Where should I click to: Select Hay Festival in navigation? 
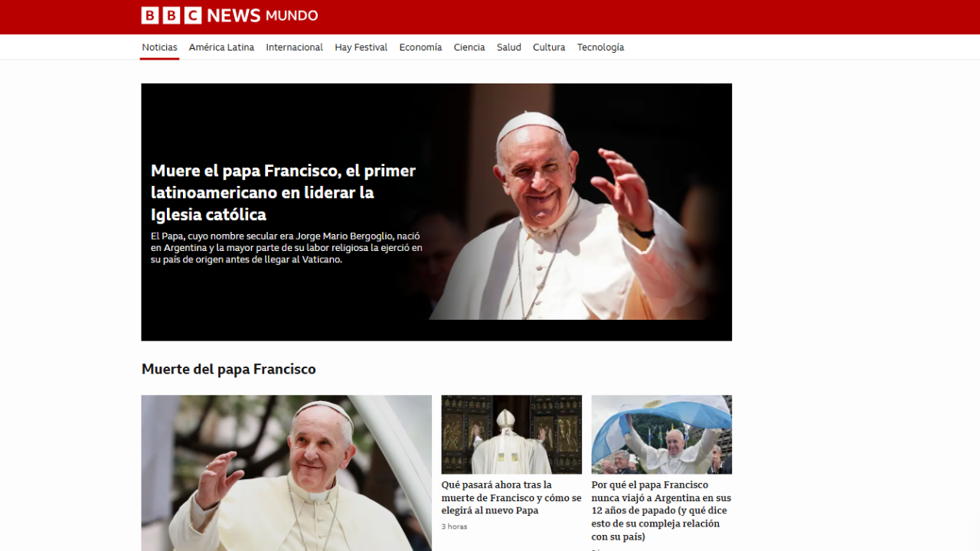point(361,47)
